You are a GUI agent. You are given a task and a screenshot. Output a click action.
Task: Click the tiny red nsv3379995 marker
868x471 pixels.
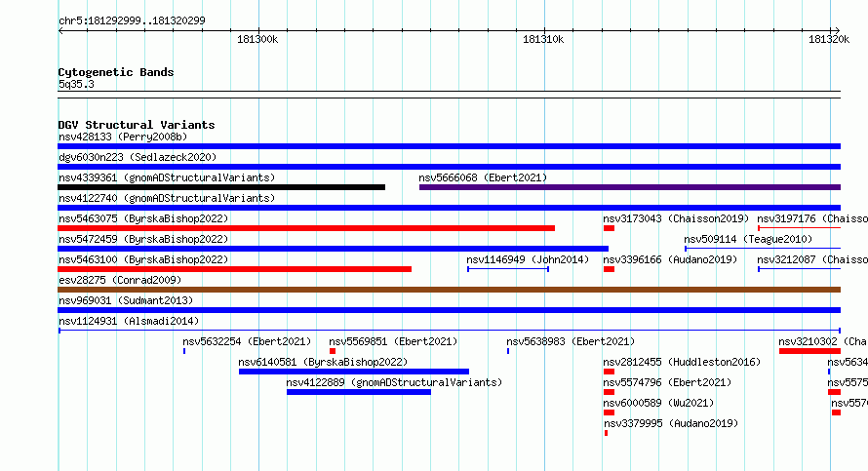(607, 433)
